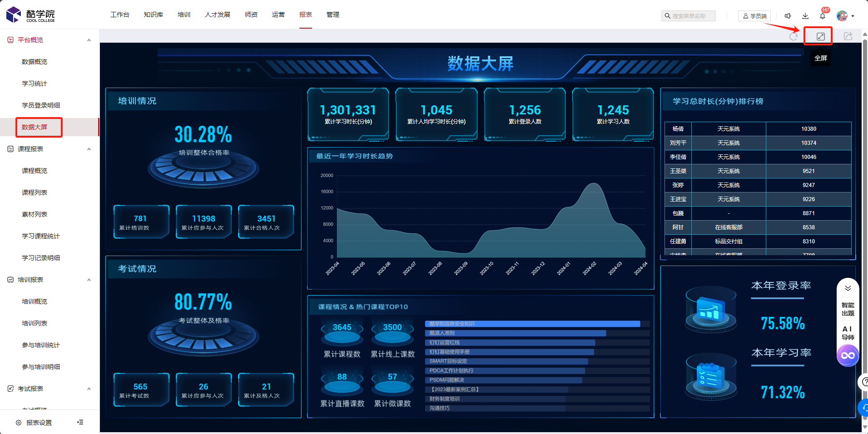The height and width of the screenshot is (434, 868).
Task: Open 报表设置 at sidebar bottom
Action: tap(39, 423)
